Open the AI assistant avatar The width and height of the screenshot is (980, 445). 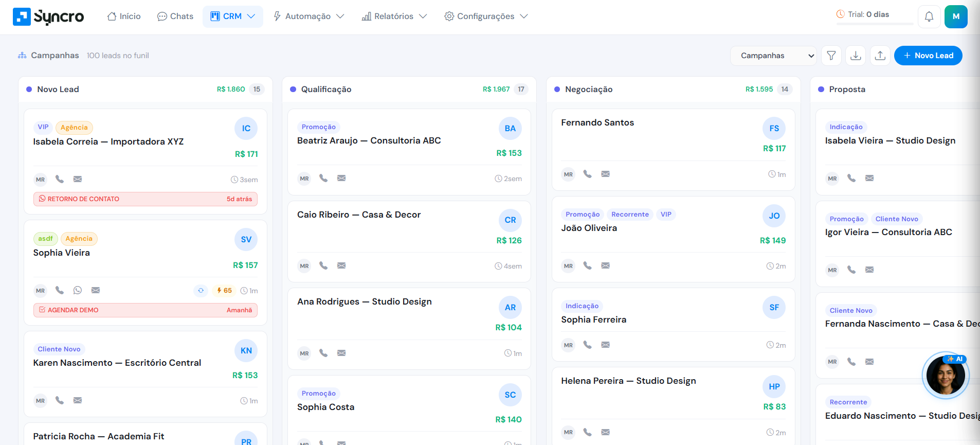(945, 377)
